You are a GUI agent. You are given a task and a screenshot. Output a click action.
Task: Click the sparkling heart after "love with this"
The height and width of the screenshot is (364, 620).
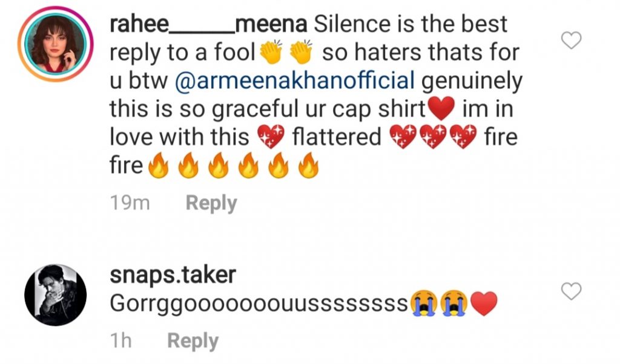tap(270, 138)
